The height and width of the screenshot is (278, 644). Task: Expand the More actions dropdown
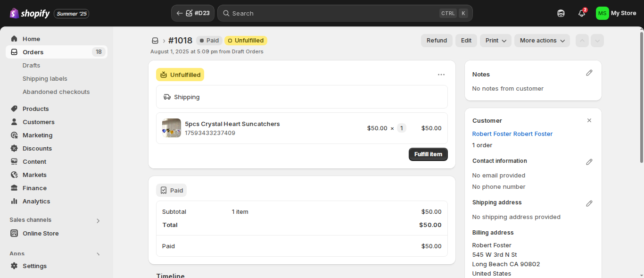point(542,41)
